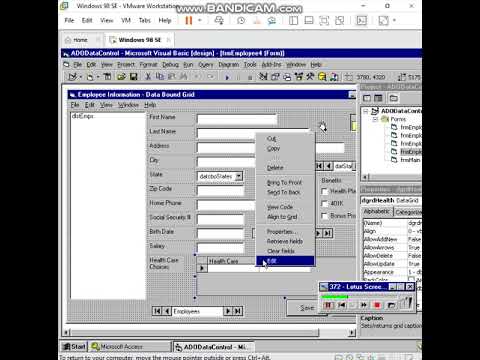This screenshot has height=360, width=480.
Task: Click the Save button on the form
Action: (x=307, y=308)
